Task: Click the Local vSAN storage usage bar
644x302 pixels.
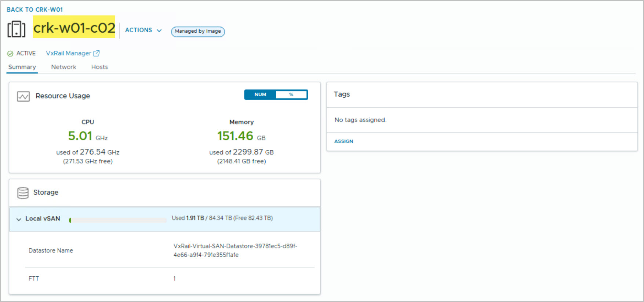Action: pos(118,220)
